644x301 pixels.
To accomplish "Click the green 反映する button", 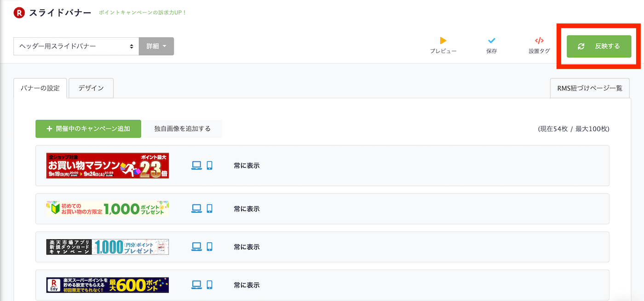I will (x=599, y=46).
